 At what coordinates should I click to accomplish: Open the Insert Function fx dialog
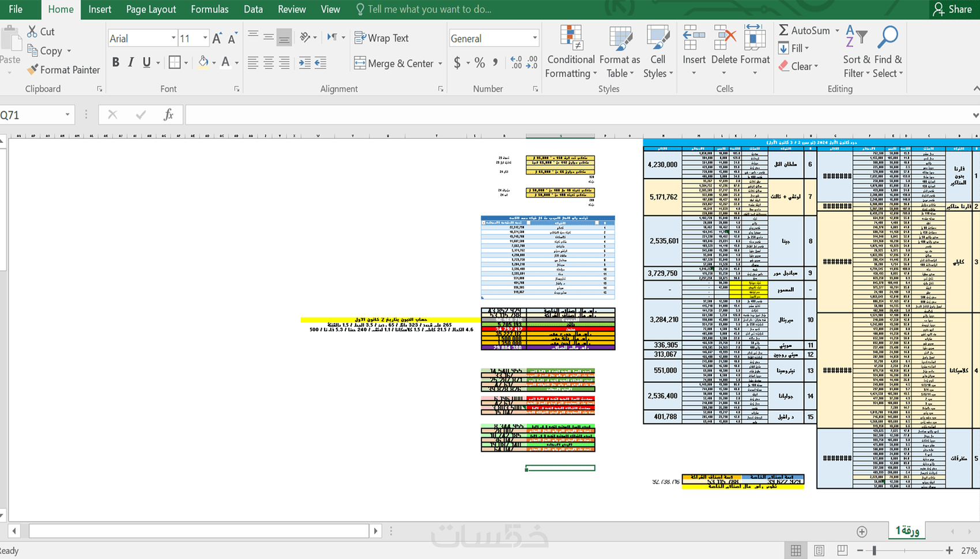point(168,115)
